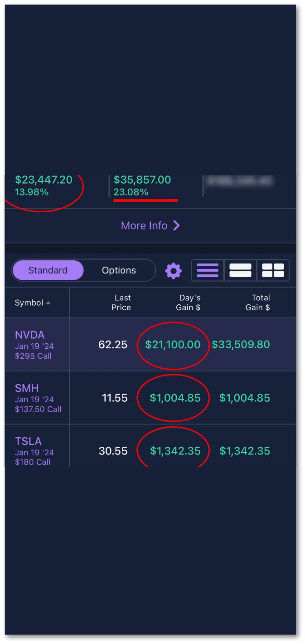
Task: Click the More Info chevron arrow
Action: (x=177, y=225)
